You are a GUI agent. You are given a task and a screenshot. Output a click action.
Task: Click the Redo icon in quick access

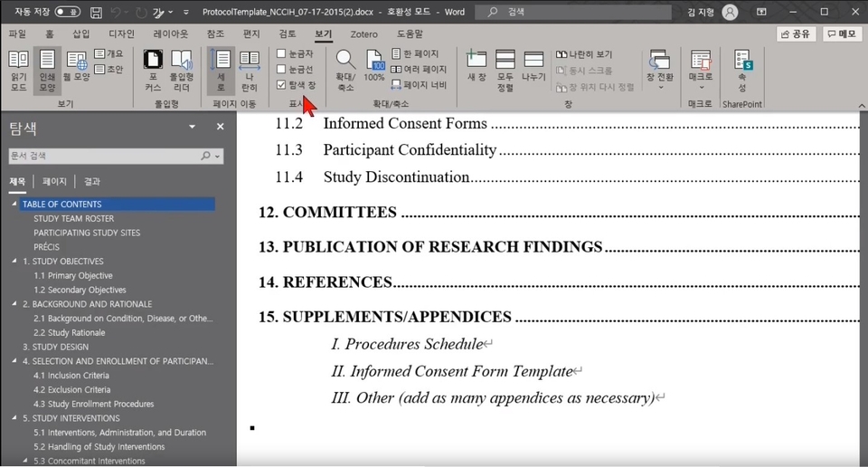point(141,12)
